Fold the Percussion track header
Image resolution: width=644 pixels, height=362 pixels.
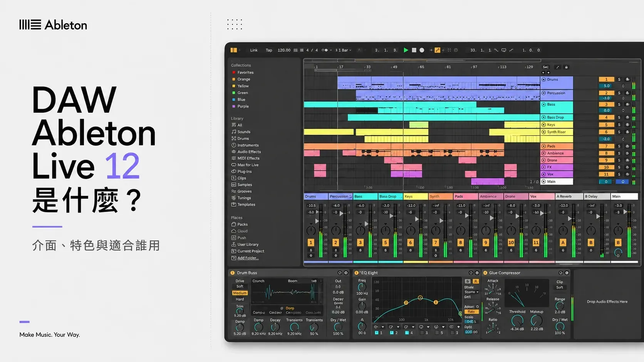click(544, 93)
